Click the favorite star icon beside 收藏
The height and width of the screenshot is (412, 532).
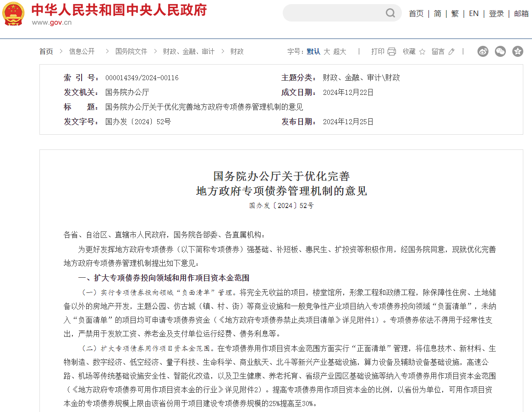click(x=422, y=52)
